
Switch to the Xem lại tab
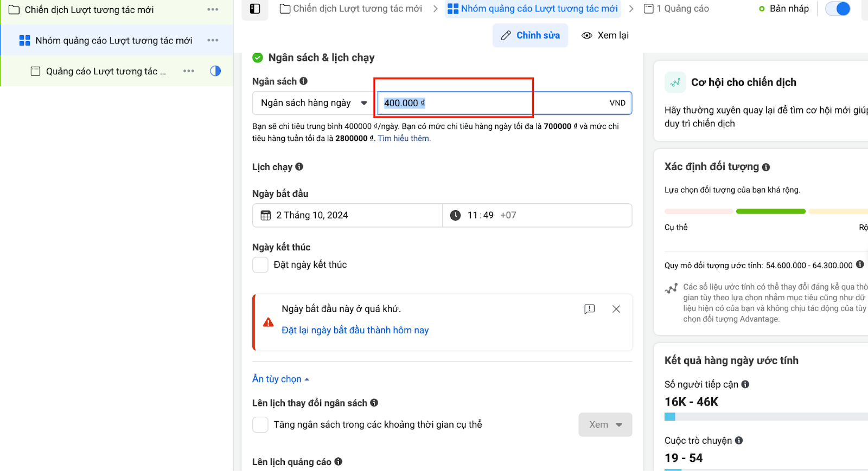point(605,35)
